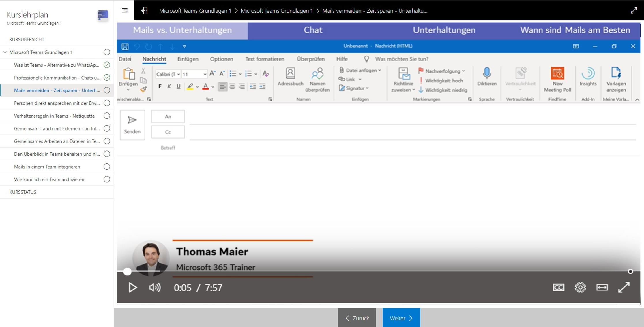Screen dimensions: 644x327
Task: Toggle completion circle for Personen direkt ansprechen
Action: pyautogui.click(x=107, y=103)
